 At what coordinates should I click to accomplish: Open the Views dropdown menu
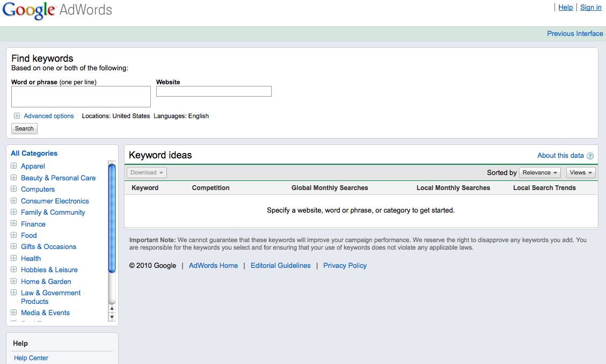[581, 172]
